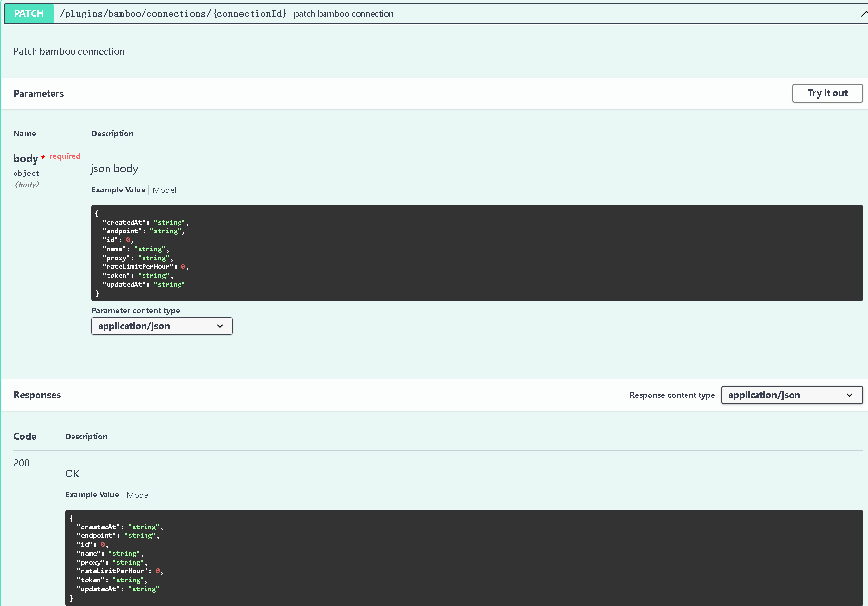Screen dimensions: 868x606
Task: Open the Response content type dropdown
Action: (792, 395)
